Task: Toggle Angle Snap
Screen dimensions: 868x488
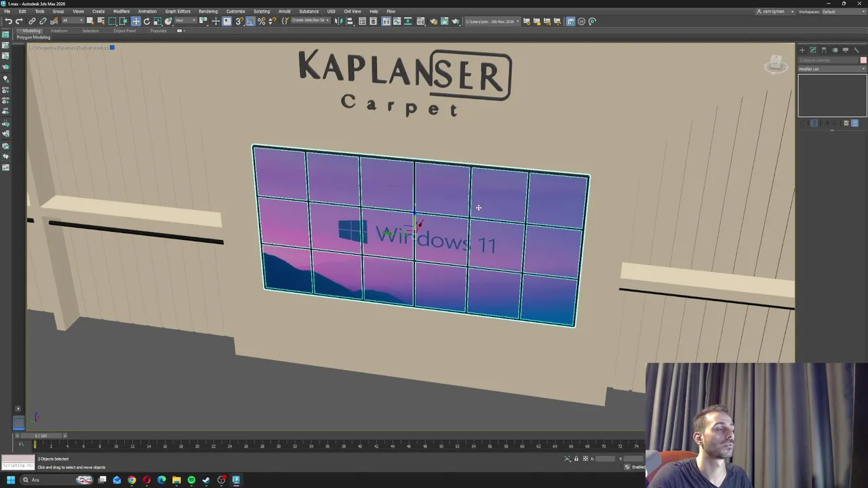Action: pyautogui.click(x=250, y=21)
